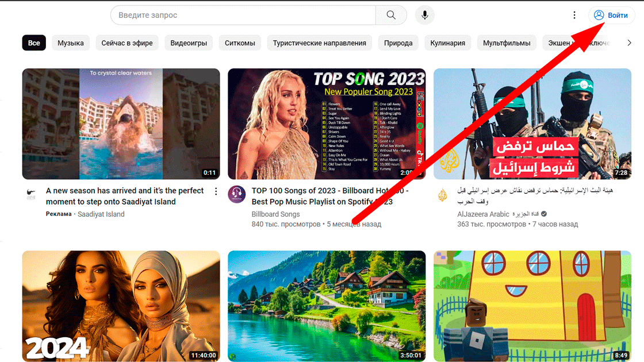This screenshot has width=644, height=362.
Task: Click the search magnifier button
Action: click(391, 15)
